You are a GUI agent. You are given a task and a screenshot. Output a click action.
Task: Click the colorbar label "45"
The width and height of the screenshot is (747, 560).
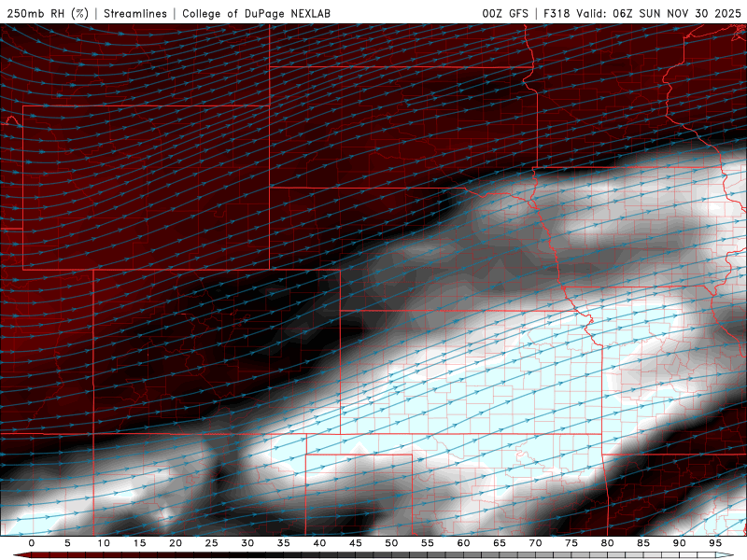click(356, 543)
